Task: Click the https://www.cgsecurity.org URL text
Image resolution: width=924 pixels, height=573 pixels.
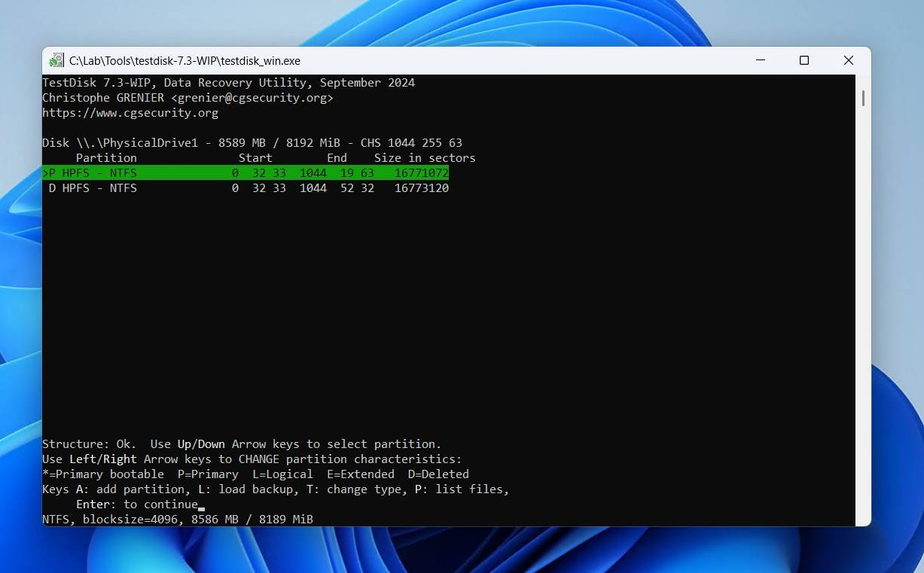Action: tap(130, 113)
